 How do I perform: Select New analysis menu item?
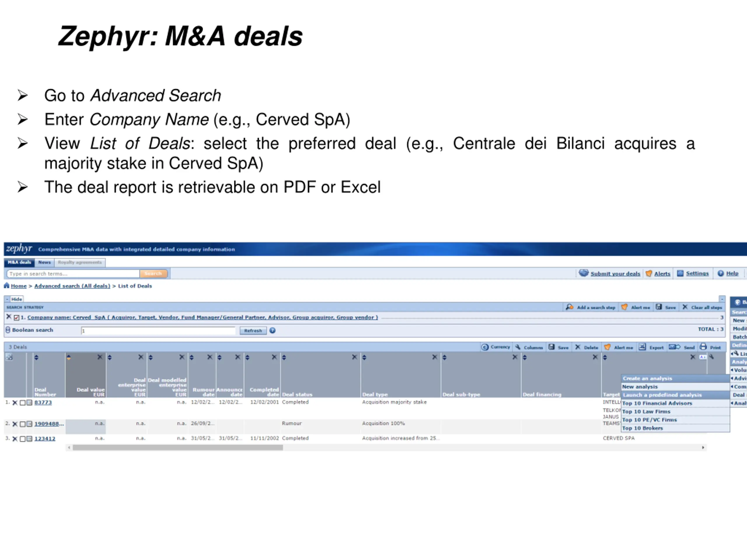tap(676, 387)
